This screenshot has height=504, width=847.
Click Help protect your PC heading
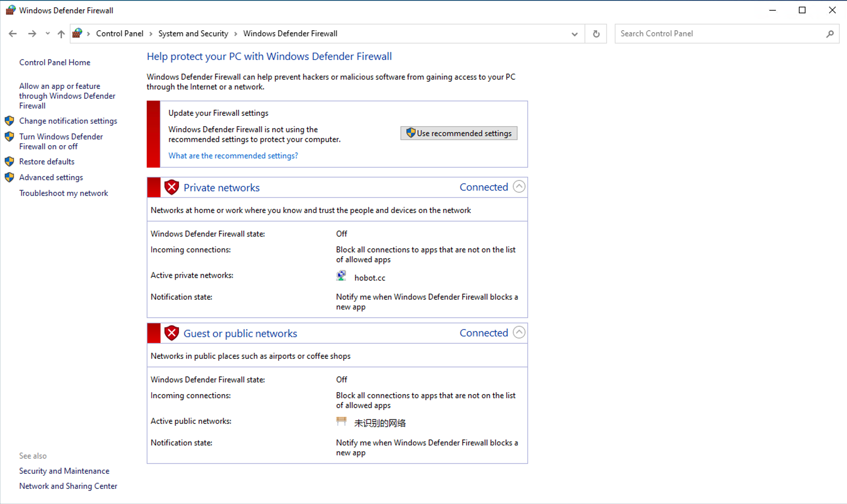[x=269, y=57]
